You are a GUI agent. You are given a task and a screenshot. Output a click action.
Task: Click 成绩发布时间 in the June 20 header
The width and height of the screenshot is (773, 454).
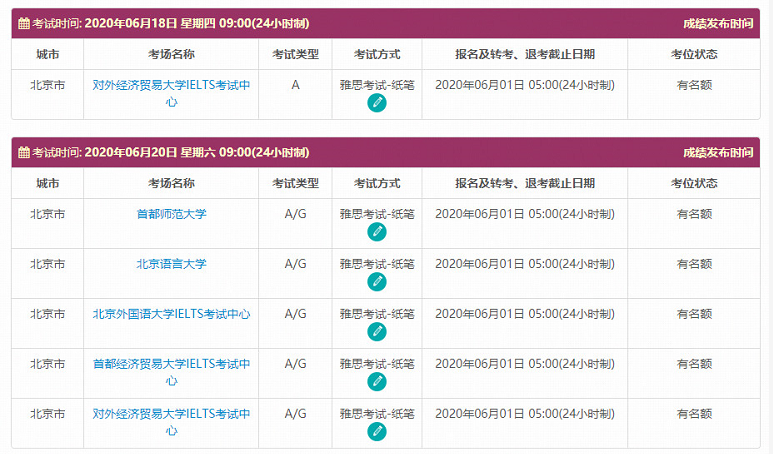(x=718, y=152)
